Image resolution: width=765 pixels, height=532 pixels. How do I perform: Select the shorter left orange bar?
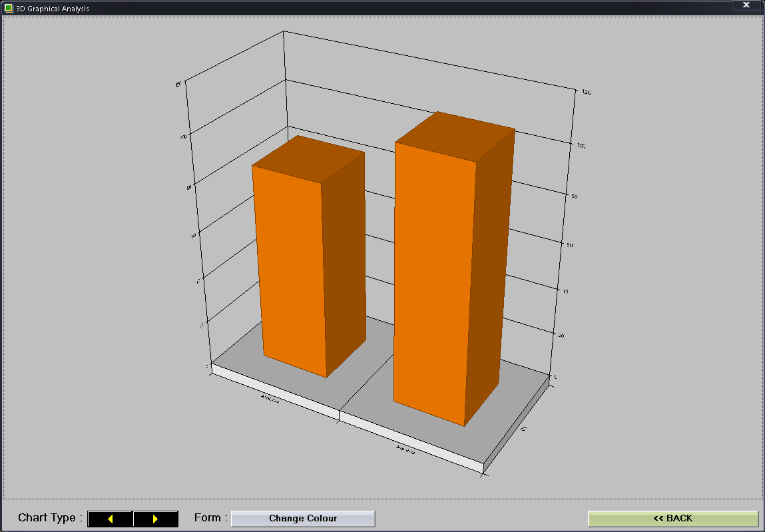click(x=310, y=256)
